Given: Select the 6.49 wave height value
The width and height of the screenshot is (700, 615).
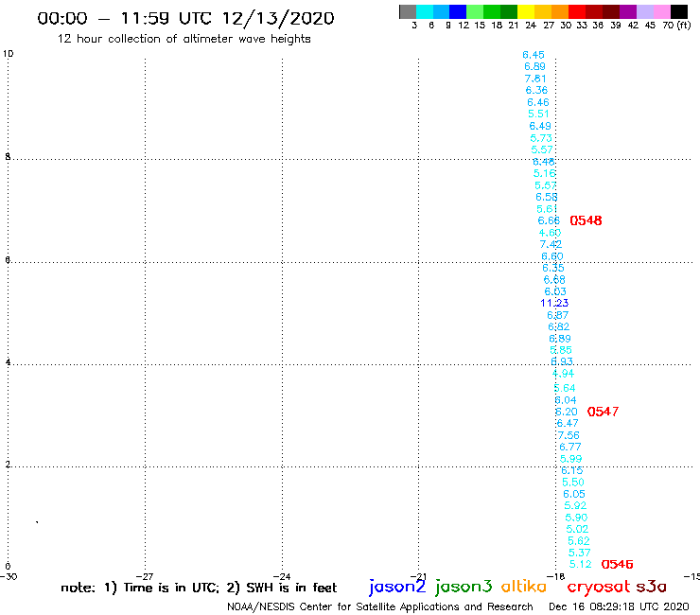Looking at the screenshot, I should click(x=540, y=126).
